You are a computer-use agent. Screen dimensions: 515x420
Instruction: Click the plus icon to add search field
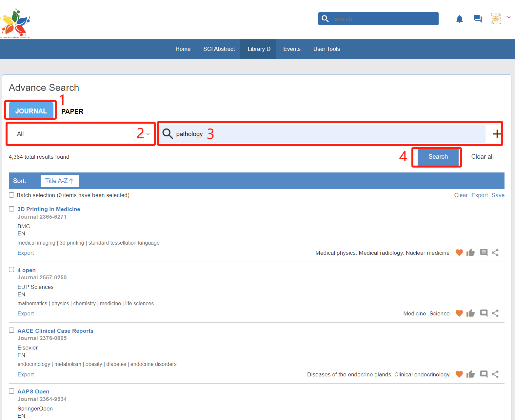[x=497, y=134]
